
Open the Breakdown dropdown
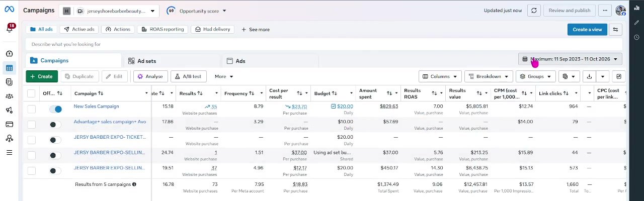489,76
